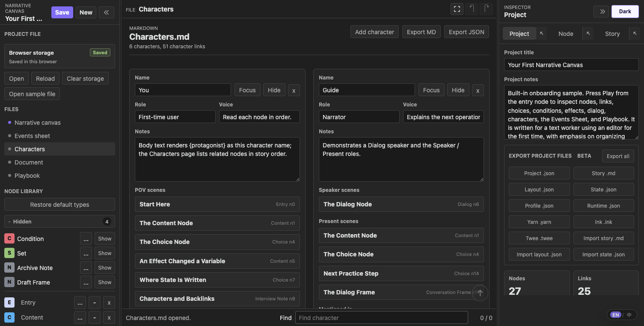Hide the Entry node type with minus
This screenshot has height=326, width=644.
pos(95,303)
